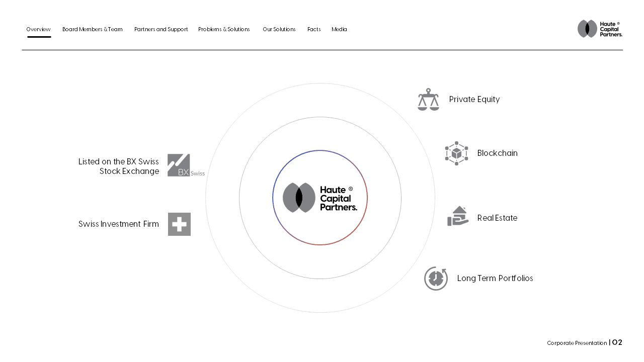Screen dimensions: 644x362
Task: Click the BX Swiss exchange logo
Action: tap(186, 165)
